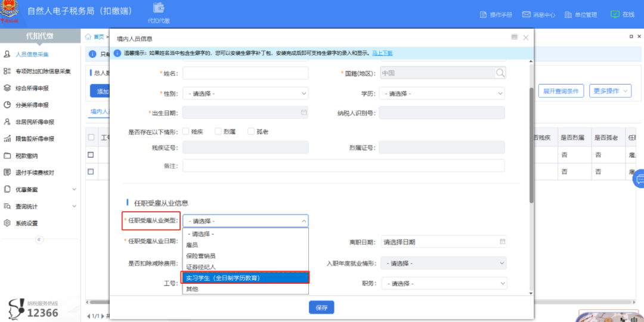The width and height of the screenshot is (644, 322).
Task: Expand 优惠备案 sidebar menu
Action: (41, 190)
